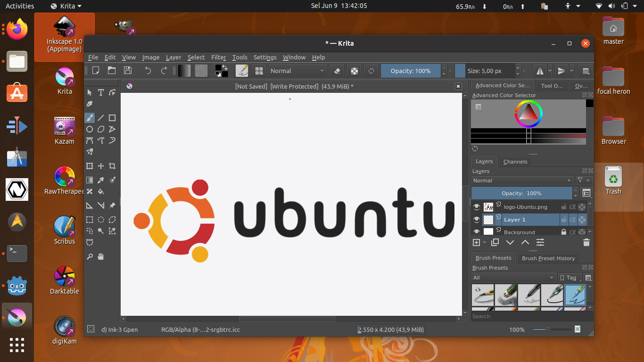Expand the add layer type arrow
The image size is (644, 362).
(485, 243)
